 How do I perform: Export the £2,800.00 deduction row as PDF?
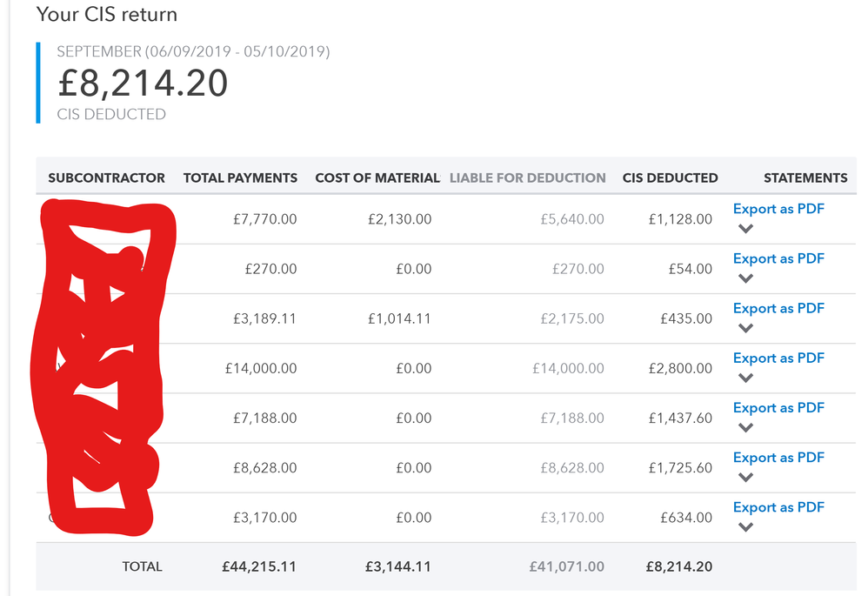pos(778,358)
